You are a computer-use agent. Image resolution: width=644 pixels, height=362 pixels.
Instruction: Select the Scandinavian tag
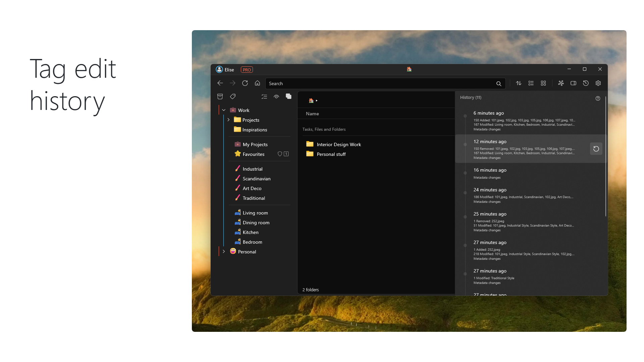256,179
